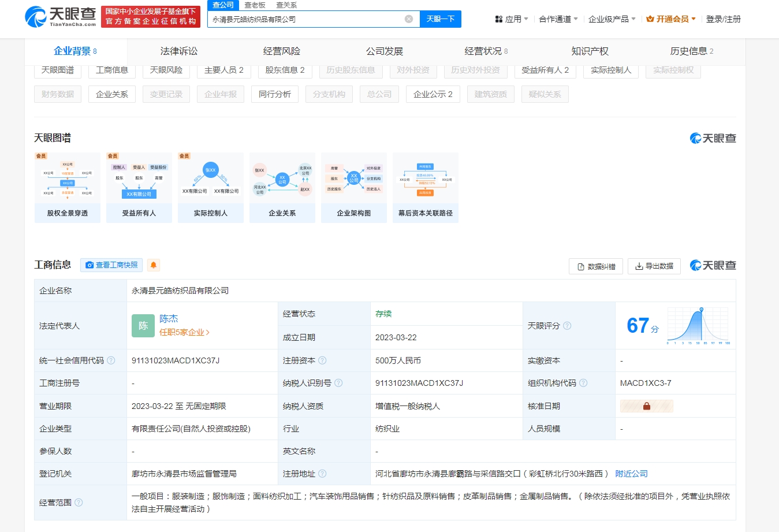Click 廊坊市永清县市场监督管理局 registry value
Image resolution: width=779 pixels, height=532 pixels.
[x=184, y=474]
